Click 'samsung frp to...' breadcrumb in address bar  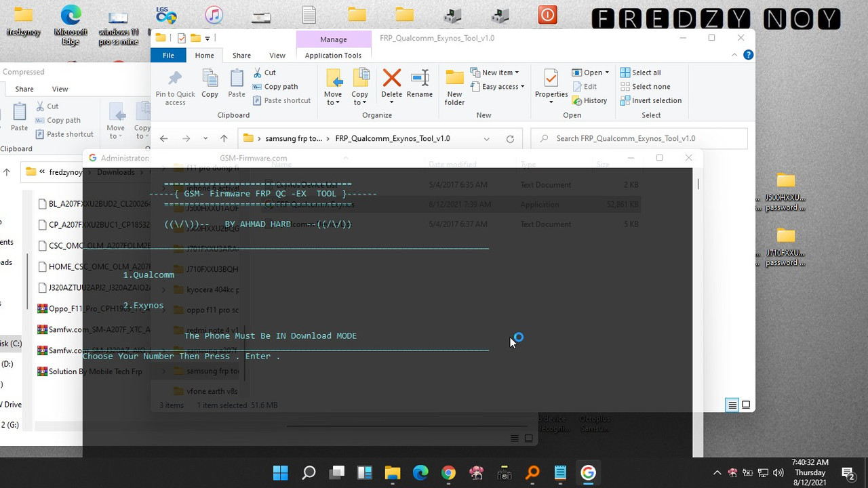coord(294,138)
